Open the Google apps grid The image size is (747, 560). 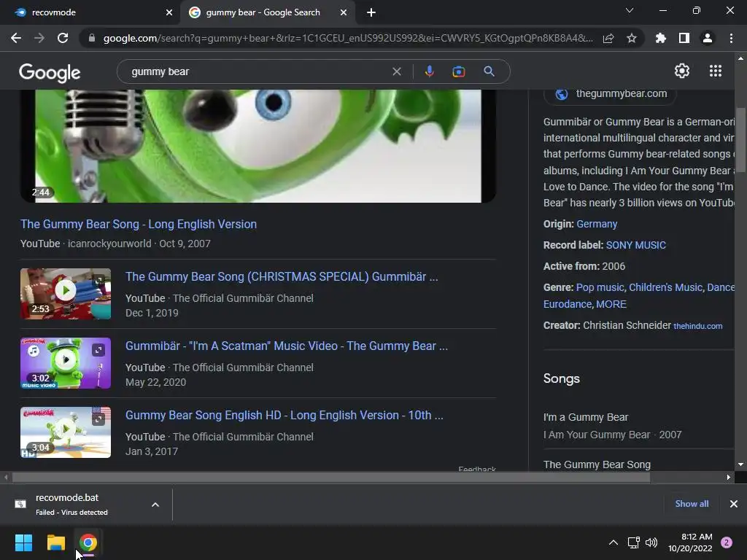[x=716, y=71]
